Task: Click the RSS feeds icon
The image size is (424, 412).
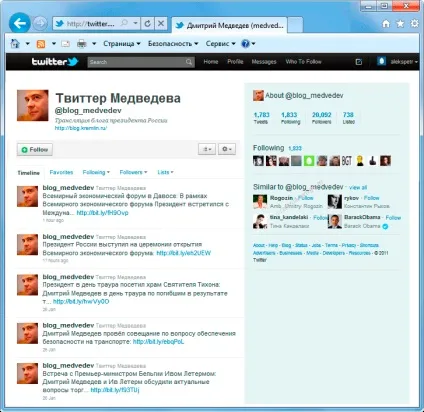Action: [41, 44]
